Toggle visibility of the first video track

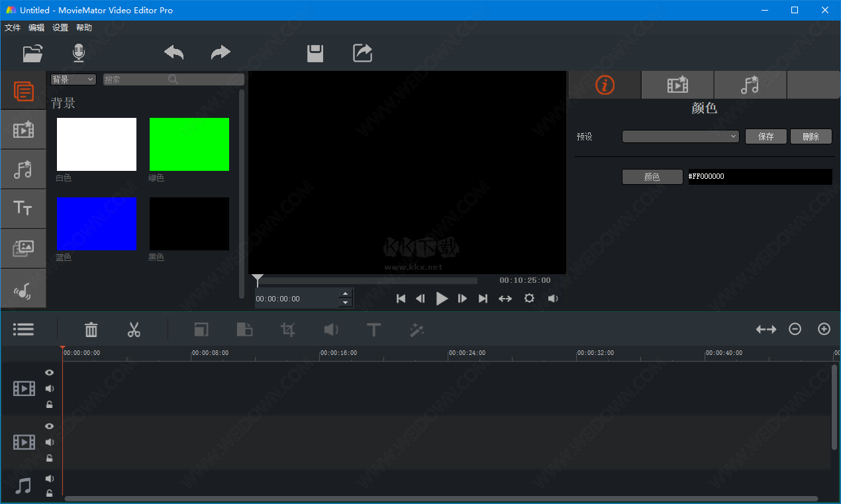click(x=49, y=372)
